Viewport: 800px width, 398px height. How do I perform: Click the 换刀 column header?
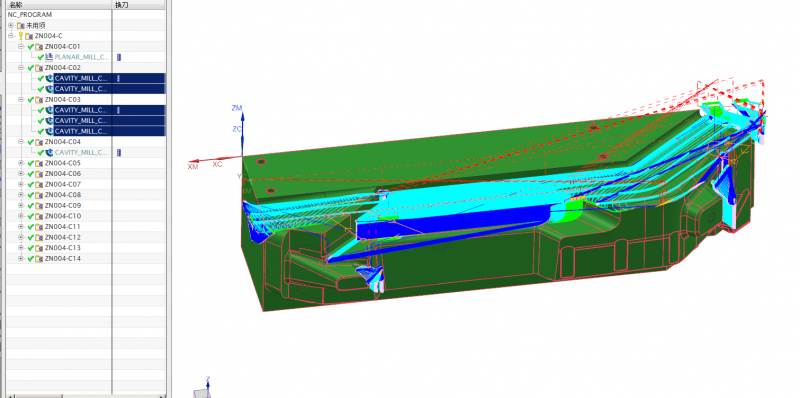(x=121, y=5)
